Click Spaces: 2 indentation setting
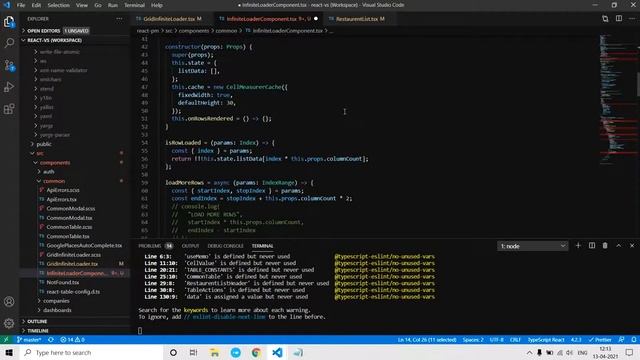 coord(473,340)
